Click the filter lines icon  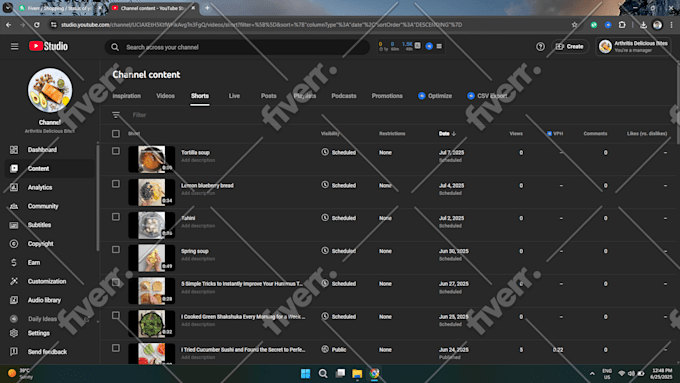pyautogui.click(x=116, y=115)
